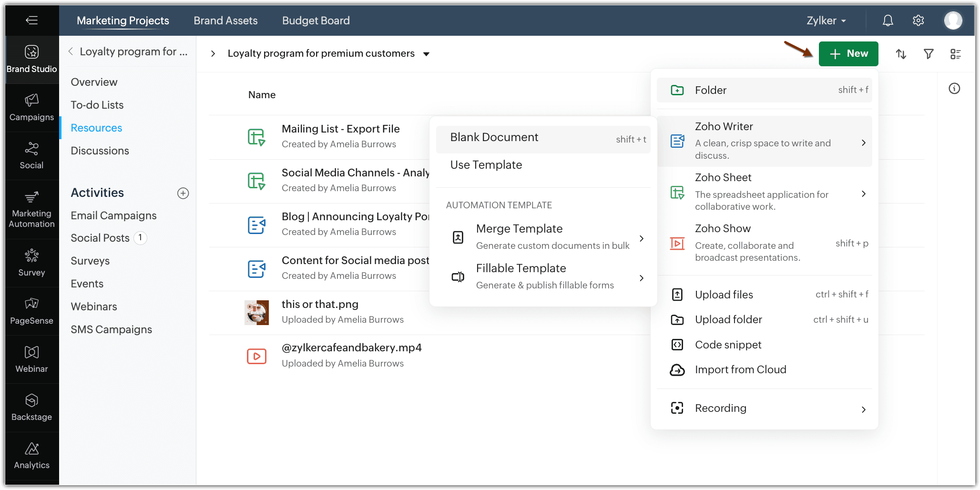Open settings gear in header
This screenshot has height=490, width=980.
[x=918, y=20]
